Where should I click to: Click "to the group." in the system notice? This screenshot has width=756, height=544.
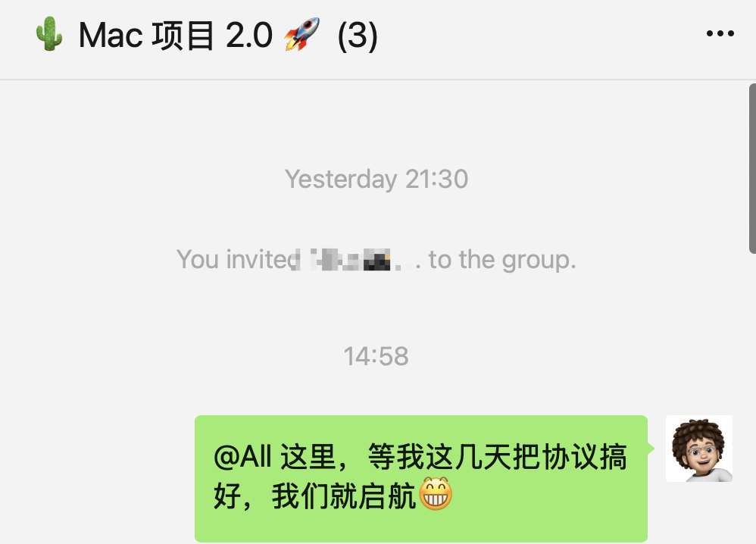point(502,259)
